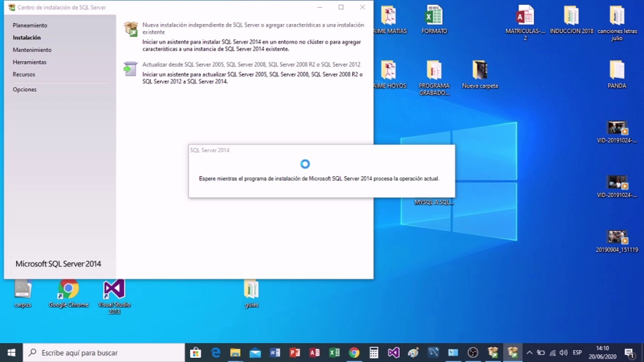This screenshot has height=362, width=644.
Task: Launch Access from the taskbar
Action: (314, 352)
